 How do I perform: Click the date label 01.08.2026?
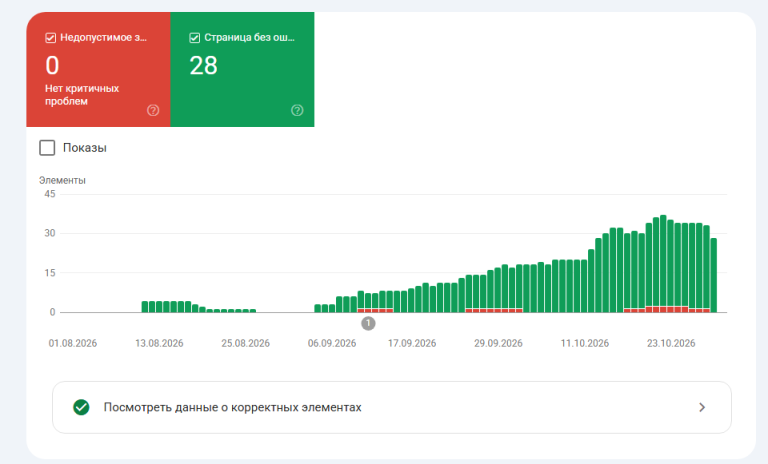click(x=72, y=343)
